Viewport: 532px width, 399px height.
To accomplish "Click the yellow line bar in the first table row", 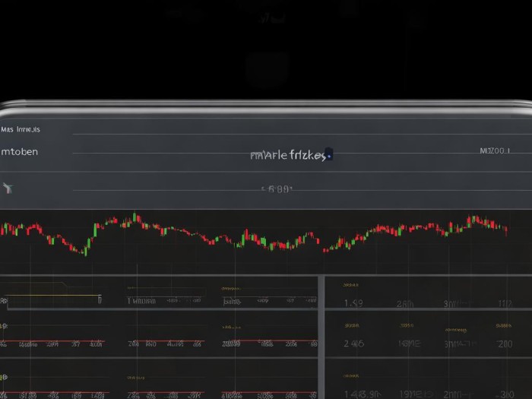I will [53, 296].
